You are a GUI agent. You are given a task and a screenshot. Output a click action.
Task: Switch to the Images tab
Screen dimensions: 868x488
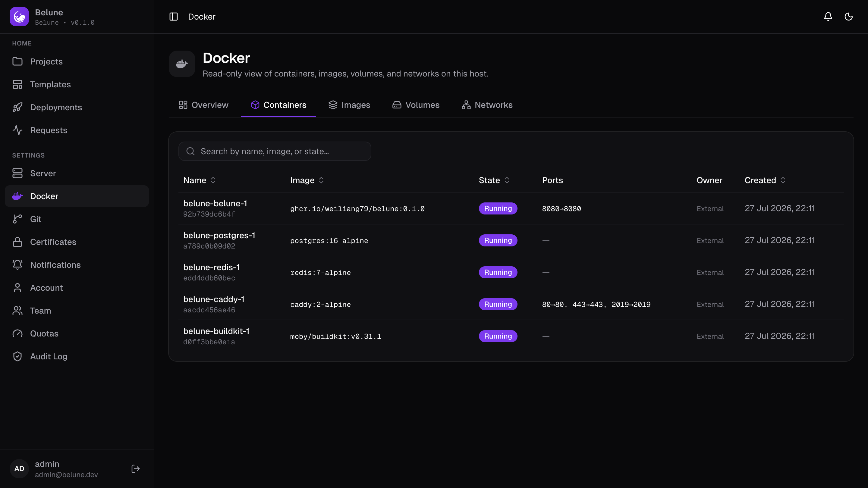tap(349, 105)
